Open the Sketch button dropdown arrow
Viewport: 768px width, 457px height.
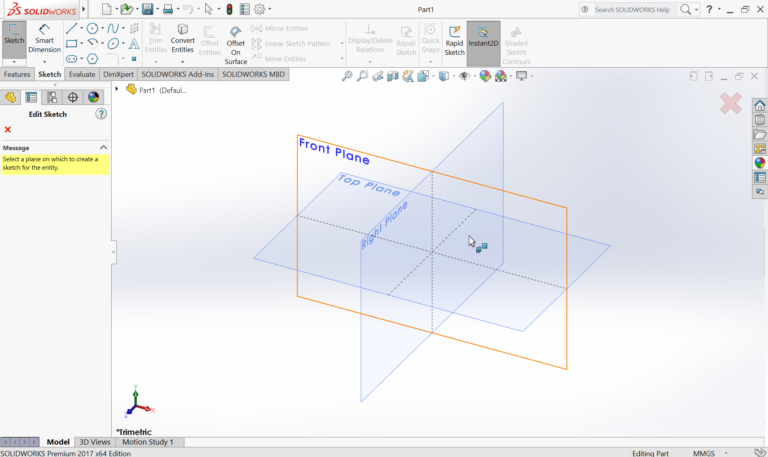click(x=14, y=62)
